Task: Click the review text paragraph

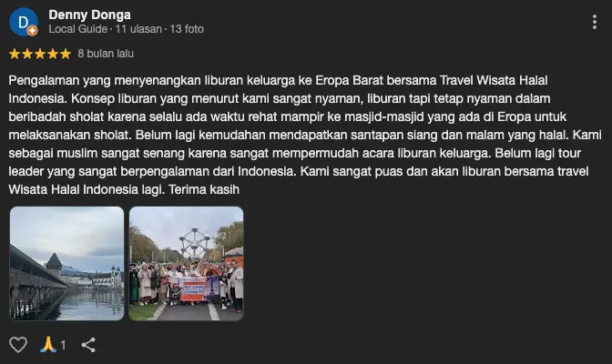Action: 305,135
